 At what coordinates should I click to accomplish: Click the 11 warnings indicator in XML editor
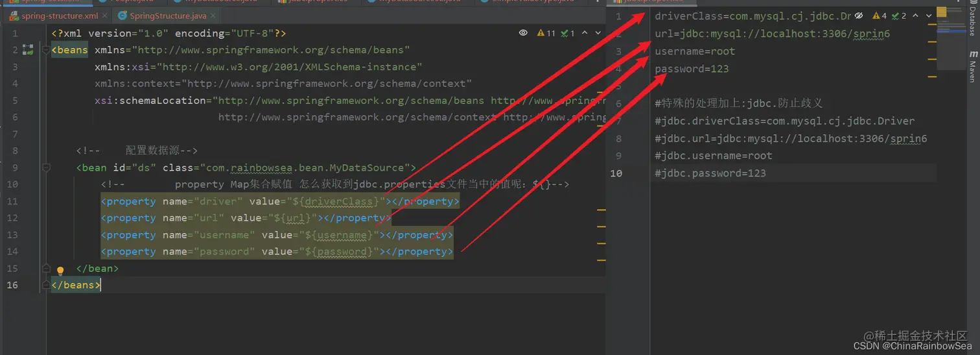point(546,33)
